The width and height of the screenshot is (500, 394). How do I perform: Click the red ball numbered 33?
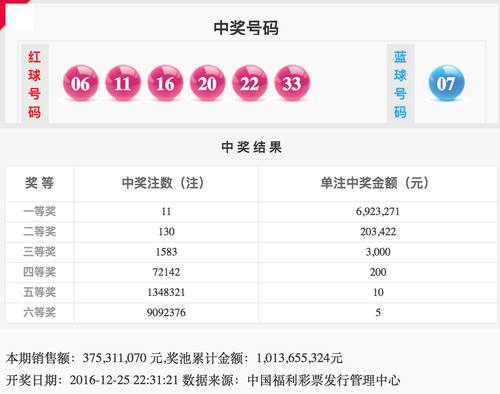[x=292, y=83]
